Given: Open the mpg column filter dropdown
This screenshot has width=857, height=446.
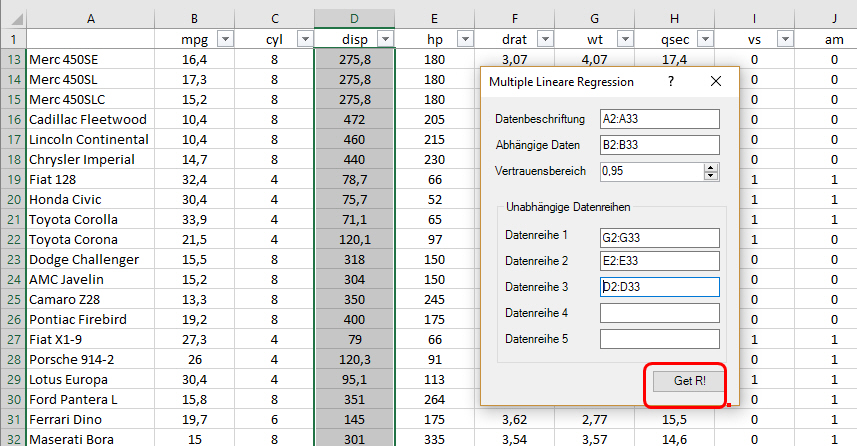Looking at the screenshot, I should (224, 39).
